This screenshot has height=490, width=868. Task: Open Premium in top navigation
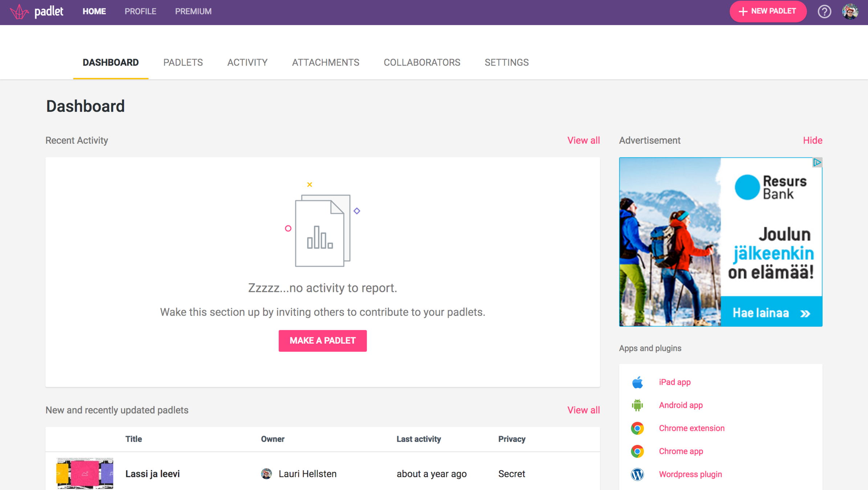[193, 12]
